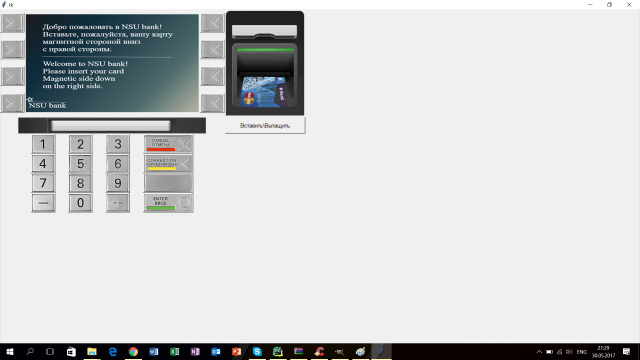The image size is (640, 360).
Task: Open the Windows Start menu
Action: click(10, 351)
